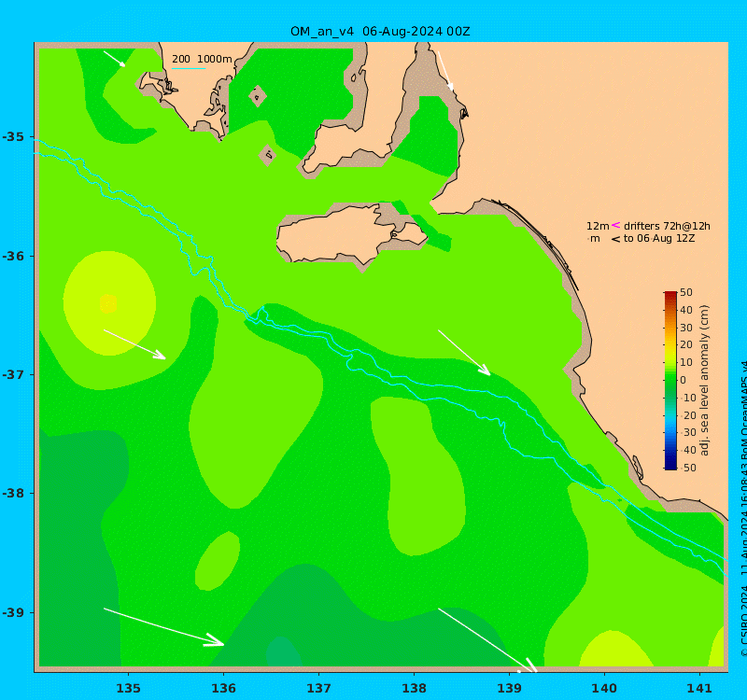Click longitude axis label '139'
747x700 pixels.
pos(509,688)
